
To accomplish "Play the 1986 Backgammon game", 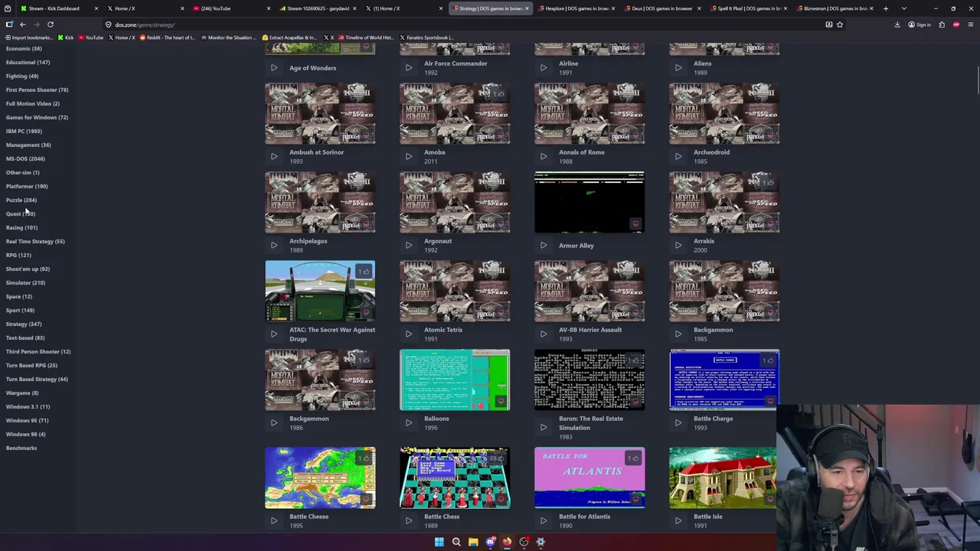I will click(274, 423).
